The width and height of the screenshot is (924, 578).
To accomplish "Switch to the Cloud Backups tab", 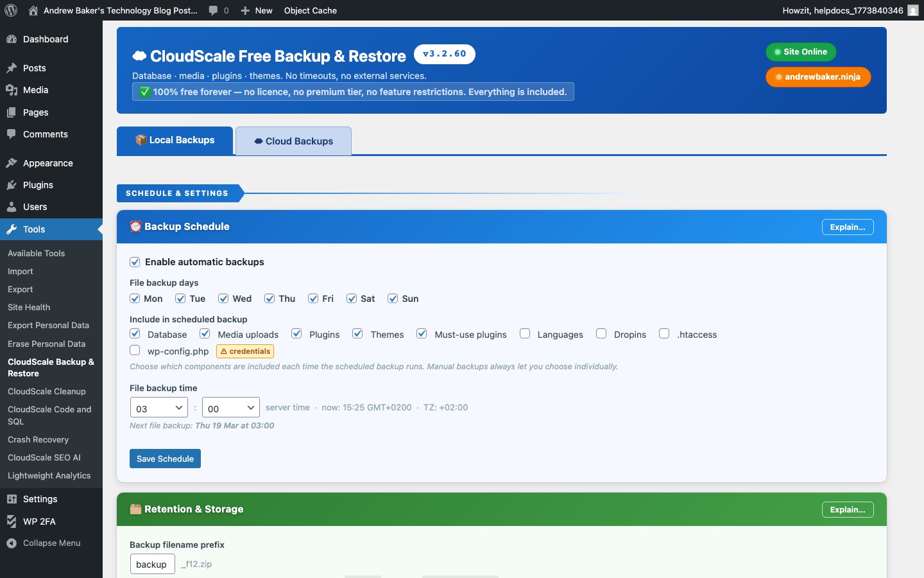I will (293, 141).
